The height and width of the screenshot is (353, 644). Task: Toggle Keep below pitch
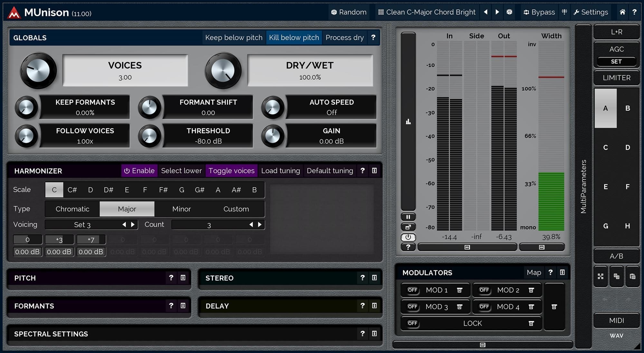234,38
